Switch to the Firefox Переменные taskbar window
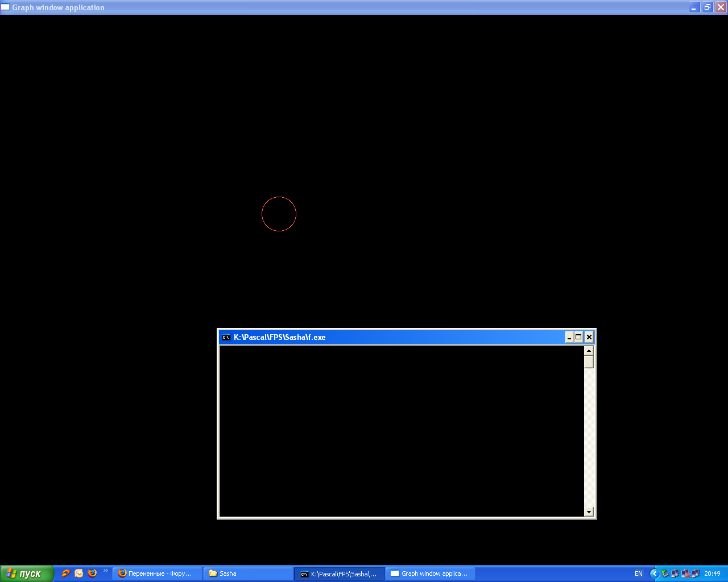 [x=157, y=573]
